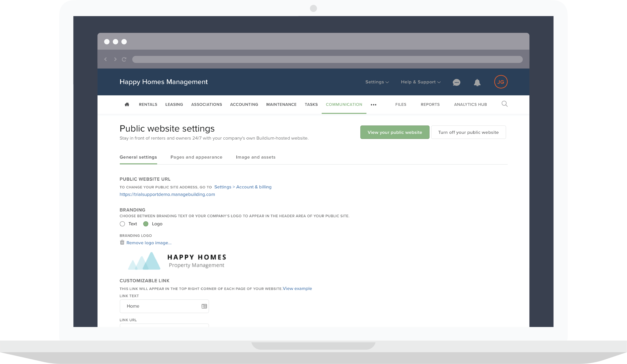Open the Associations menu
Image resolution: width=627 pixels, height=364 pixels.
[206, 104]
